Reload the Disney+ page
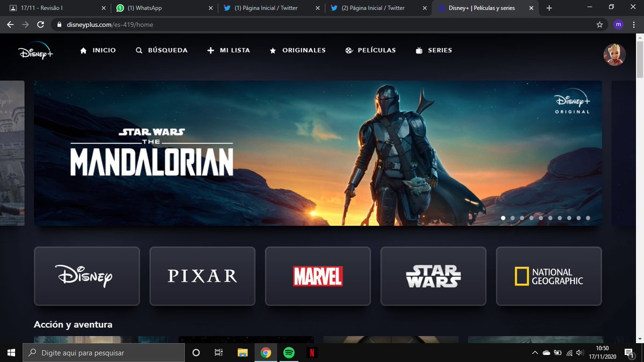The height and width of the screenshot is (362, 644). coord(41,25)
